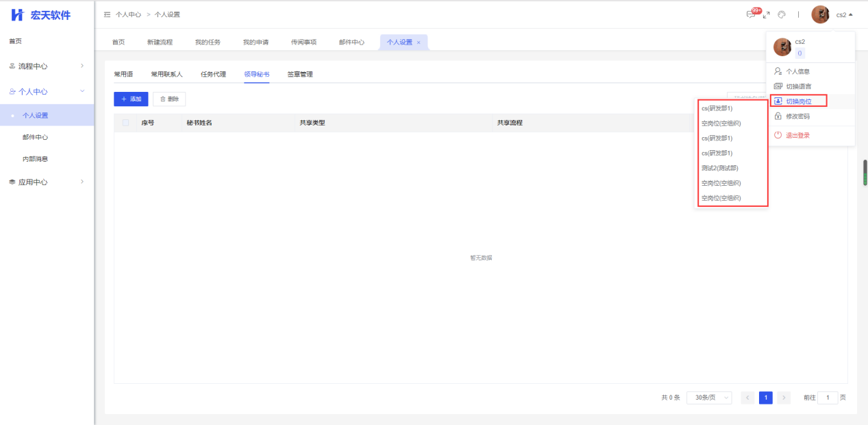The height and width of the screenshot is (425, 868).
Task: Click the red 退出登录 power icon
Action: pyautogui.click(x=778, y=135)
